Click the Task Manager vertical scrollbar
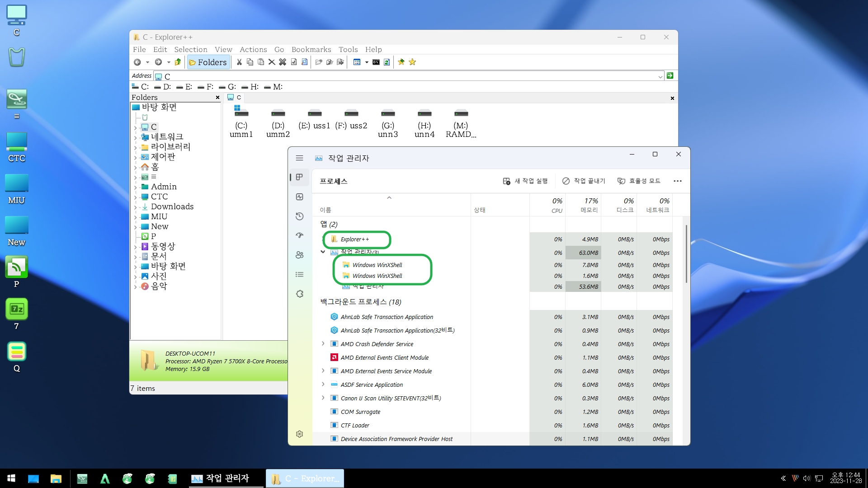 point(686,254)
